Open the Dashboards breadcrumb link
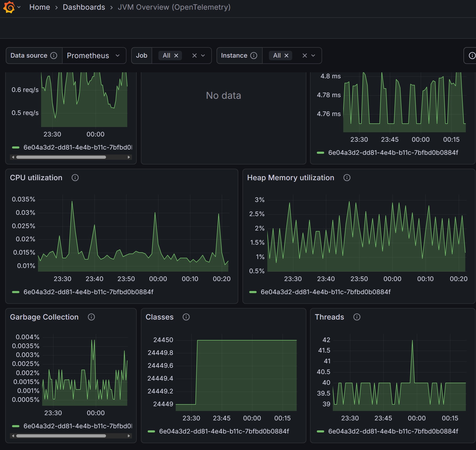 84,7
